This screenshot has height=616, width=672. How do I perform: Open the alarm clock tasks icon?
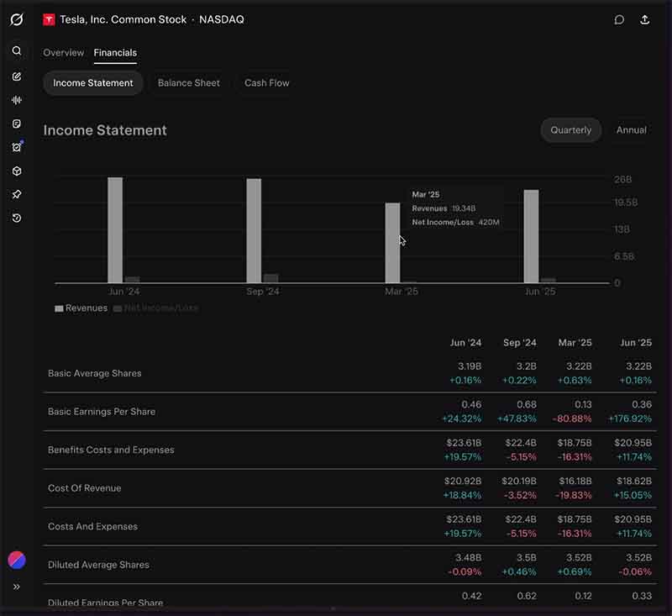click(16, 147)
